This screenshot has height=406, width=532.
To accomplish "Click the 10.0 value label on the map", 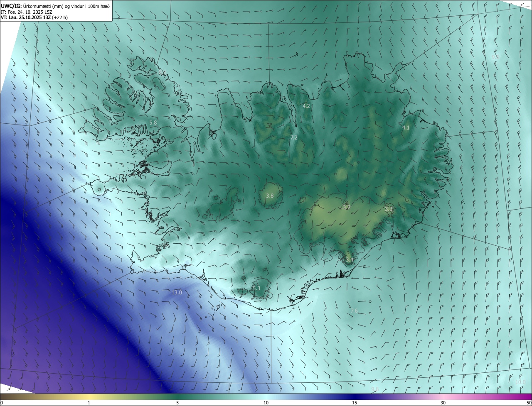I will click(520, 382).
